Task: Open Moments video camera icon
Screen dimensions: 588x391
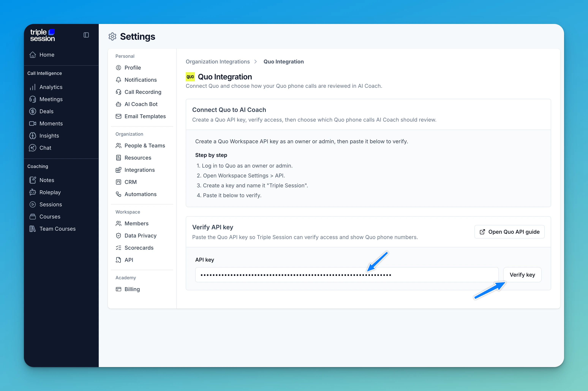Action: pos(33,124)
